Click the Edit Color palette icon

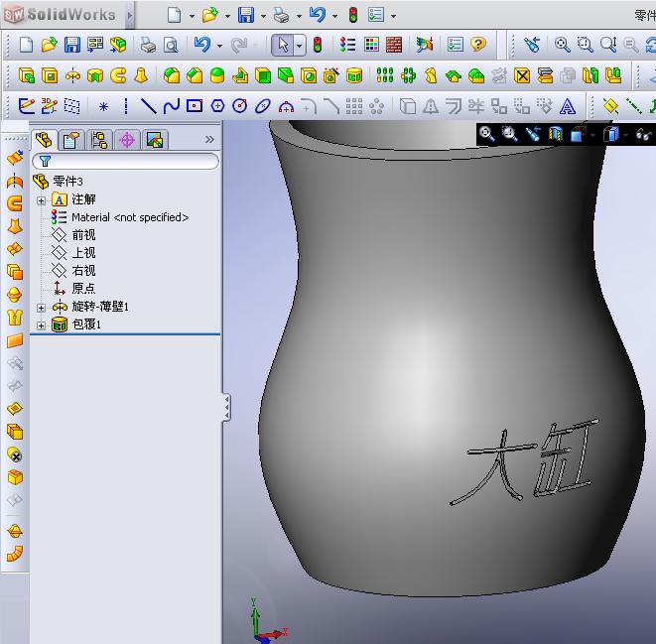[371, 45]
